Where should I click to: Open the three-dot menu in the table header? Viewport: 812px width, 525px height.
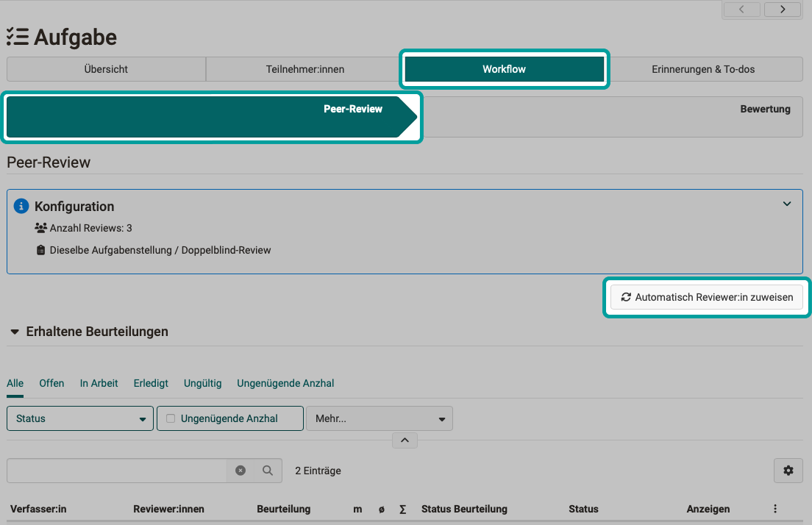pos(774,508)
